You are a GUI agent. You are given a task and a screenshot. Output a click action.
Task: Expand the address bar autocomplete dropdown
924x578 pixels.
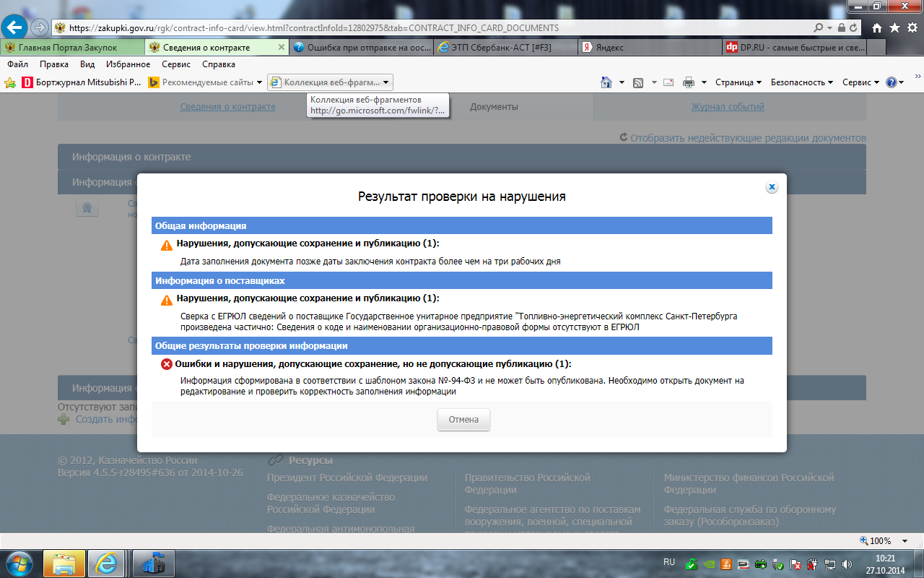coord(829,28)
